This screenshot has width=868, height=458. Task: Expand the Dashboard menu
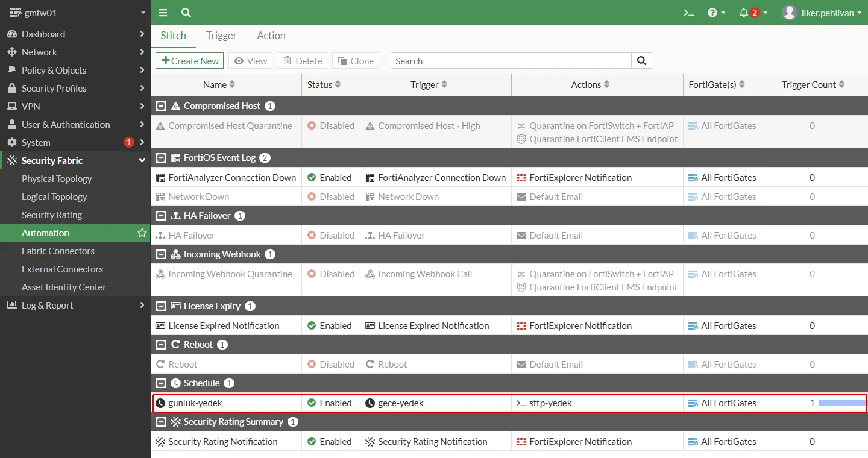[x=75, y=34]
